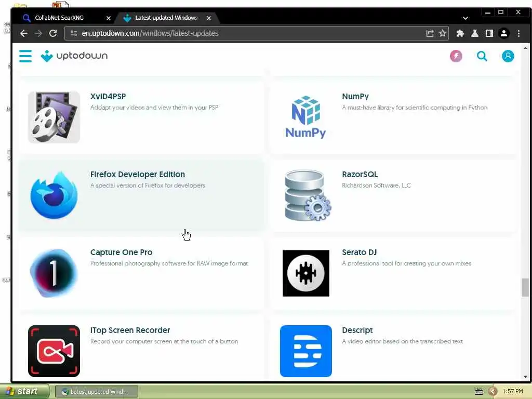Screen dimensions: 532x399
Task: Bookmark this page with the star icon
Action: (443, 33)
